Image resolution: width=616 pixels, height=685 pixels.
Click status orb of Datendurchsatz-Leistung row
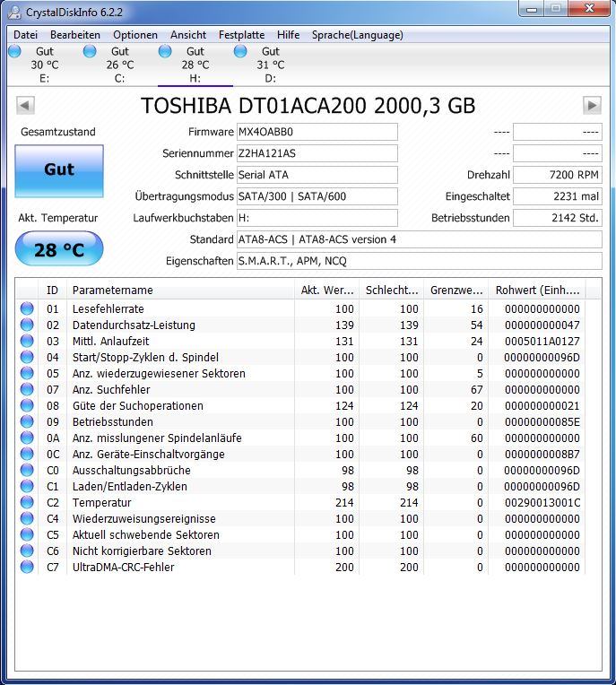pos(27,325)
